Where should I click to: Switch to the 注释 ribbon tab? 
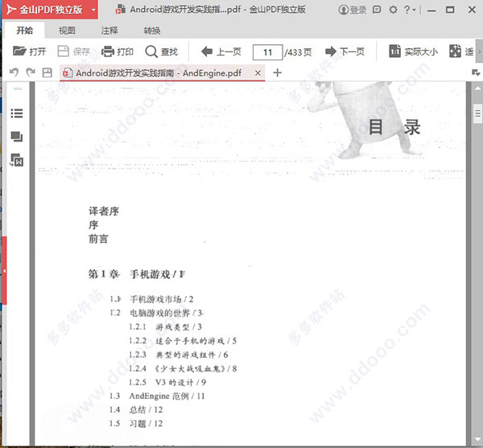pos(109,31)
